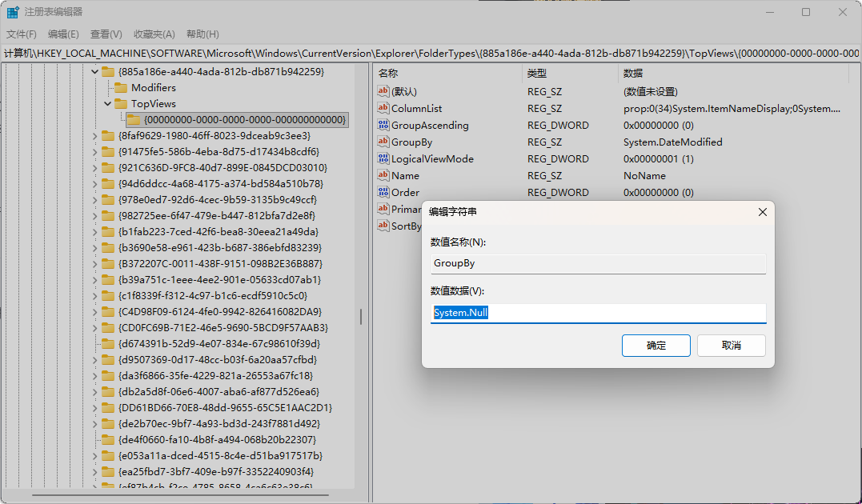The width and height of the screenshot is (862, 504).
Task: Expand the {94d6ddcc-4a68-4175-a374-bd584a510b78} key
Action: click(94, 183)
